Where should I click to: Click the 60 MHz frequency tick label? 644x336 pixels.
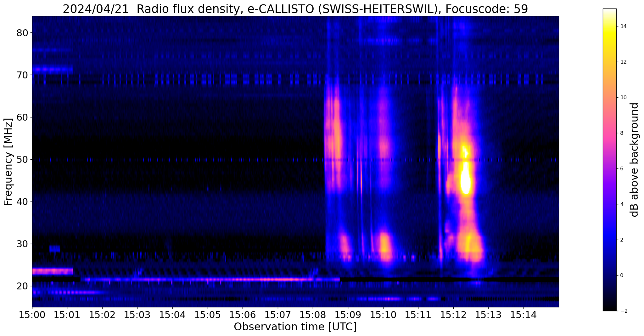pos(22,117)
